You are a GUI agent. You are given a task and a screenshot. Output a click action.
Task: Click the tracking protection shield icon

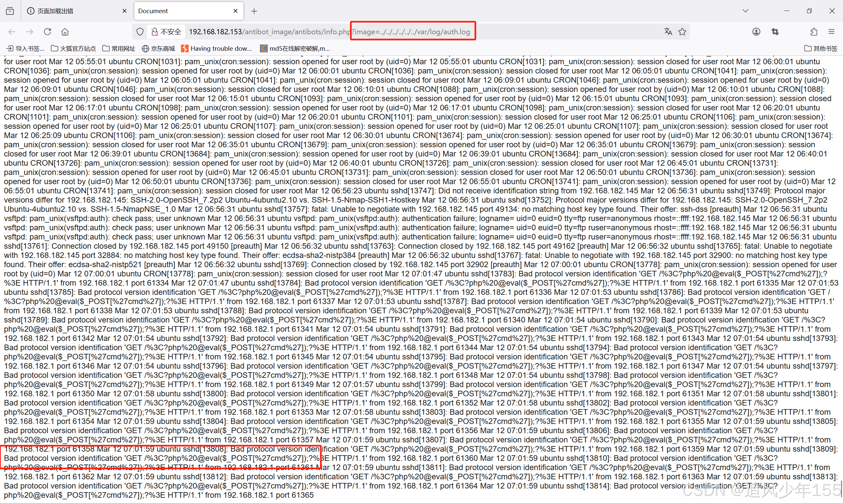tap(140, 32)
